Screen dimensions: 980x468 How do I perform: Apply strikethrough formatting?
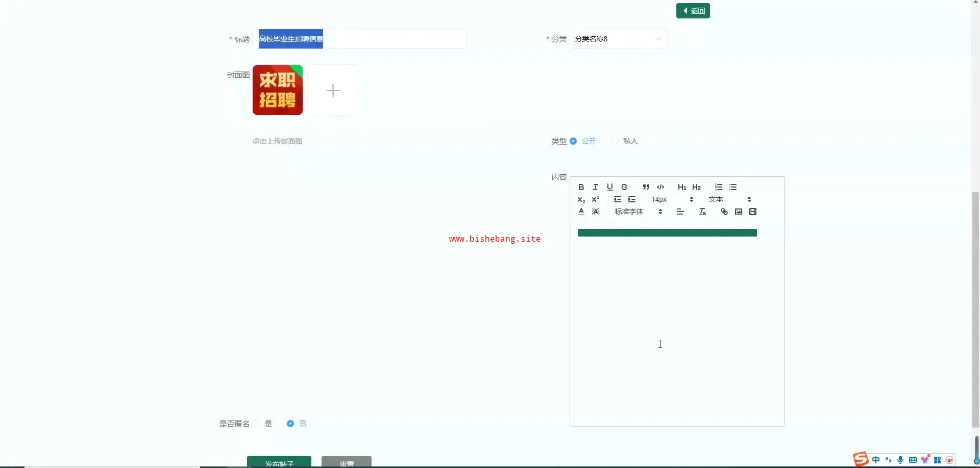pos(624,187)
